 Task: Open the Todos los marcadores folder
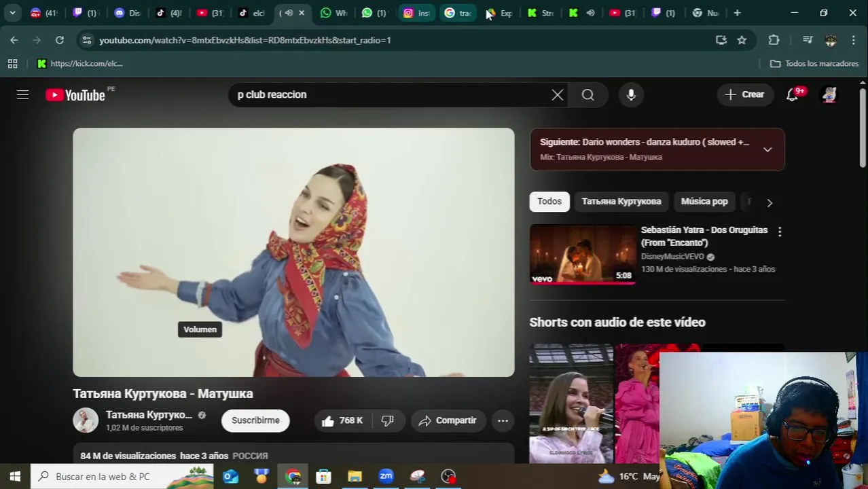click(814, 64)
